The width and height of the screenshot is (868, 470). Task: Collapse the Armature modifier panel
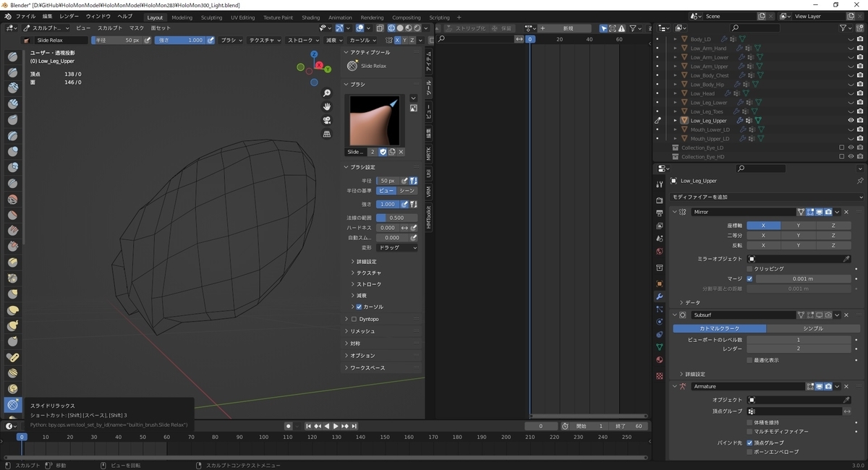click(x=673, y=386)
